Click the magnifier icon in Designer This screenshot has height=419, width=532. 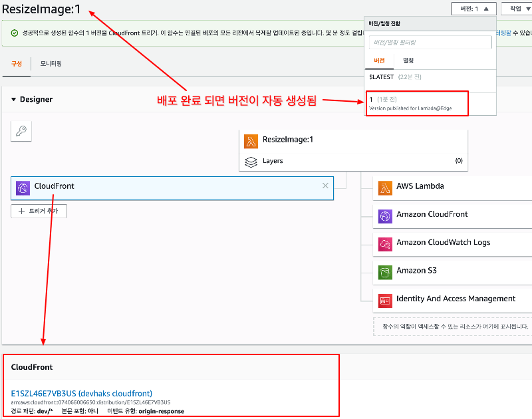tap(21, 131)
